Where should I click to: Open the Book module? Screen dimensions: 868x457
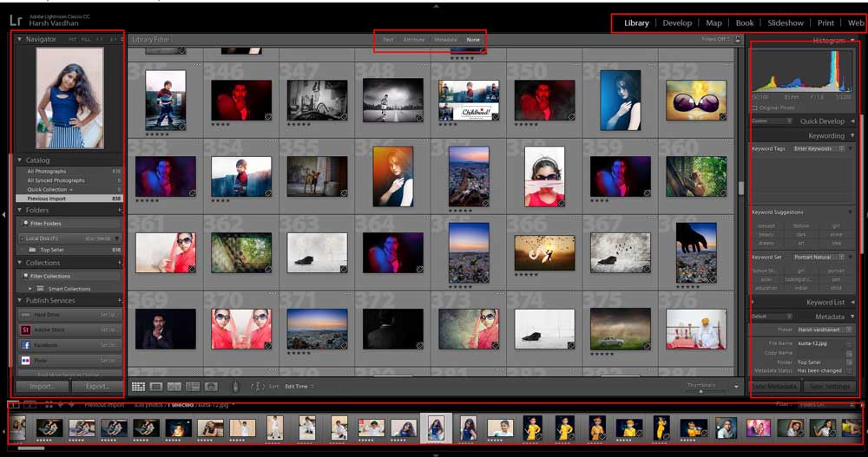pyautogui.click(x=745, y=23)
